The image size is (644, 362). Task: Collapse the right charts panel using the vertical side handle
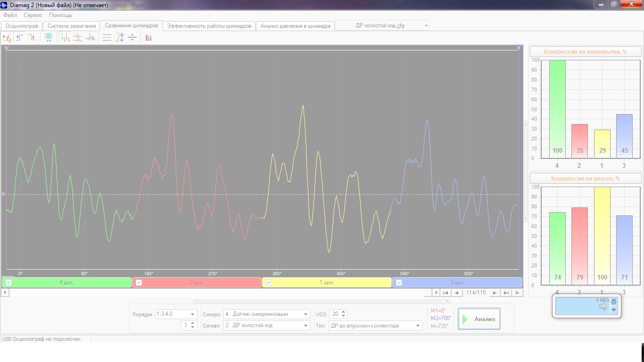pos(526,171)
